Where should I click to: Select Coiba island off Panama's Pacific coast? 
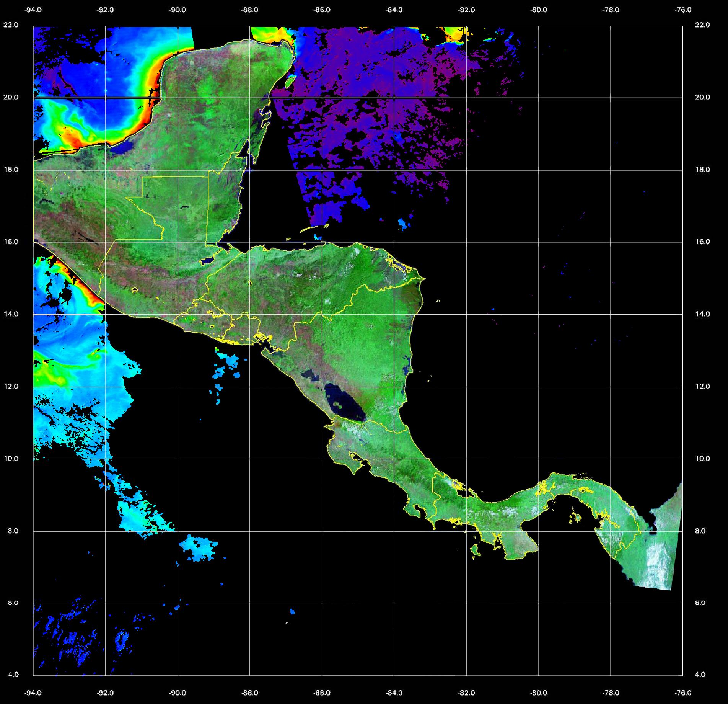476,550
